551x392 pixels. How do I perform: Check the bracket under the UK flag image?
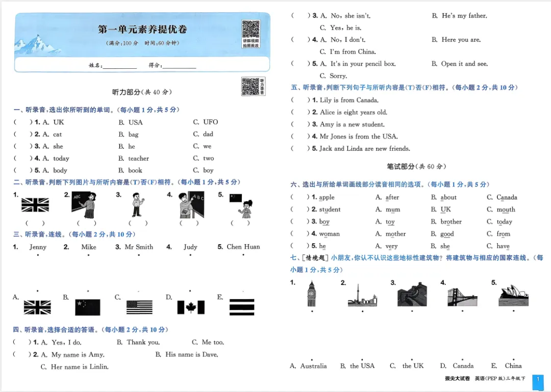pyautogui.click(x=34, y=223)
